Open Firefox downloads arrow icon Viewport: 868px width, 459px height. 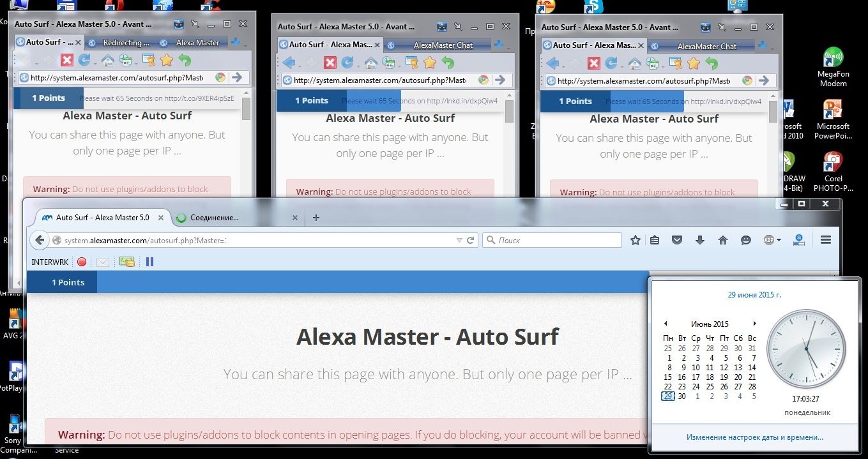point(699,240)
